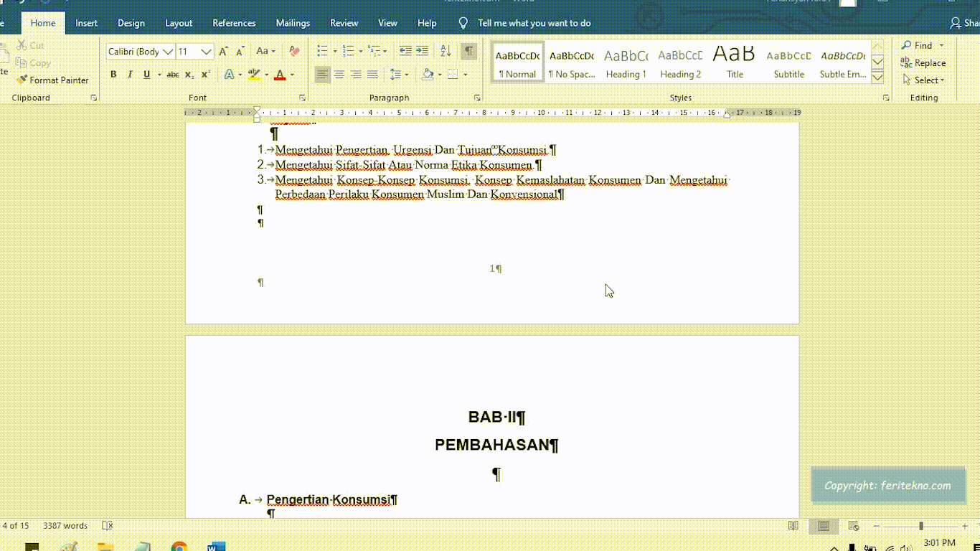Screen dimensions: 980x551
Task: Justify the paragraph text
Action: (x=372, y=75)
